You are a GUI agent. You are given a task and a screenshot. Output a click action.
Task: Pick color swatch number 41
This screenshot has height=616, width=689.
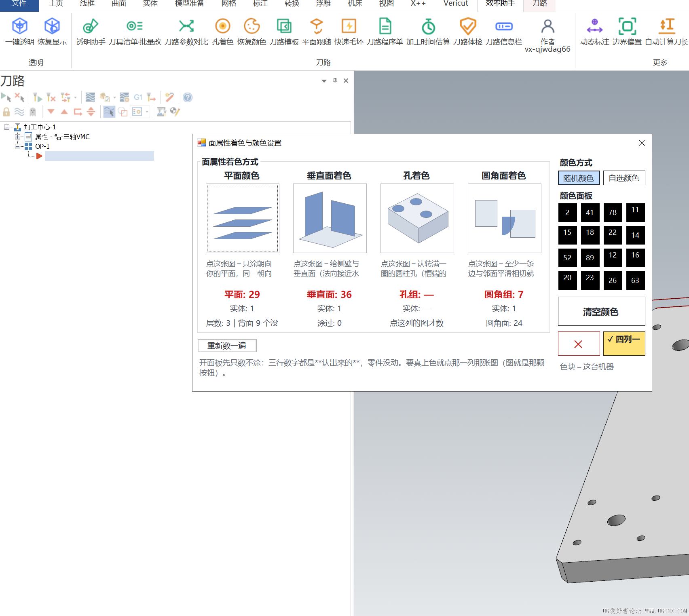(x=590, y=213)
